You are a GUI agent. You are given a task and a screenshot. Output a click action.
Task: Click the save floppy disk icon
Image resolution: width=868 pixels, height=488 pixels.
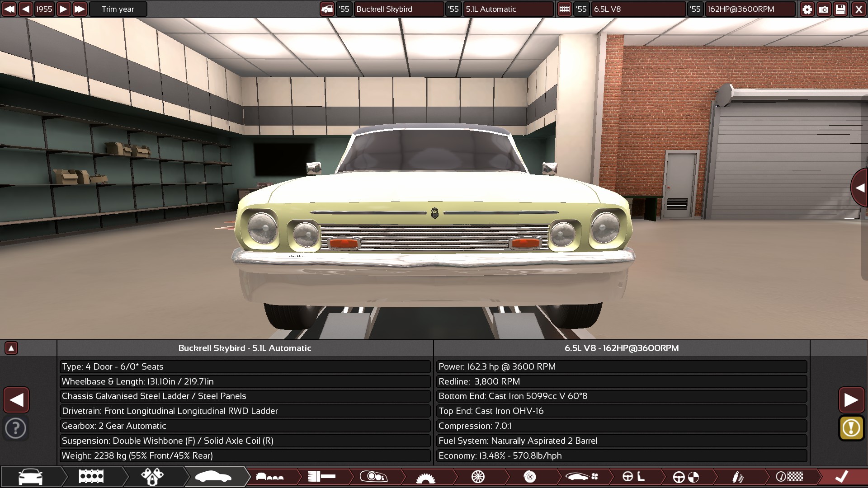click(x=840, y=9)
